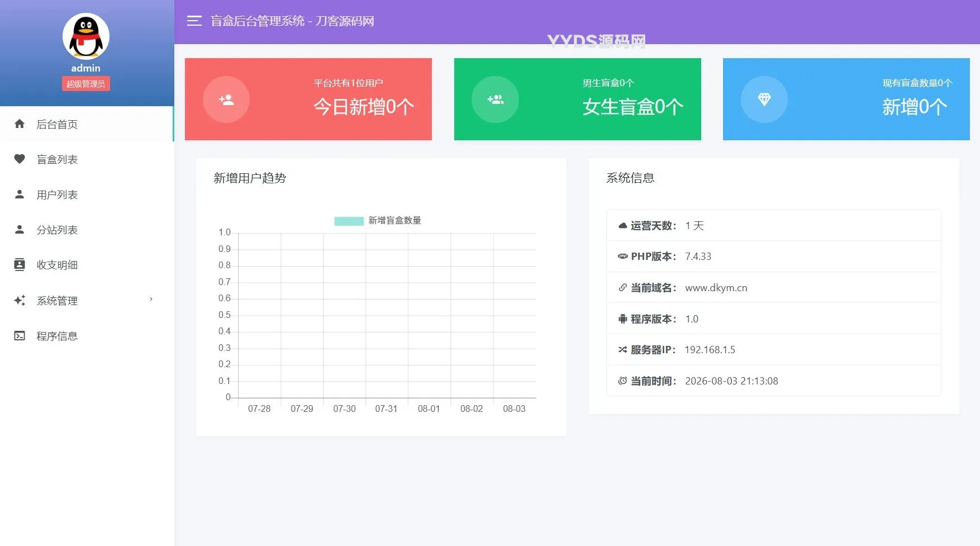Click the 2026-08-03 21:13:08 time value
The width and height of the screenshot is (980, 546).
(x=732, y=381)
